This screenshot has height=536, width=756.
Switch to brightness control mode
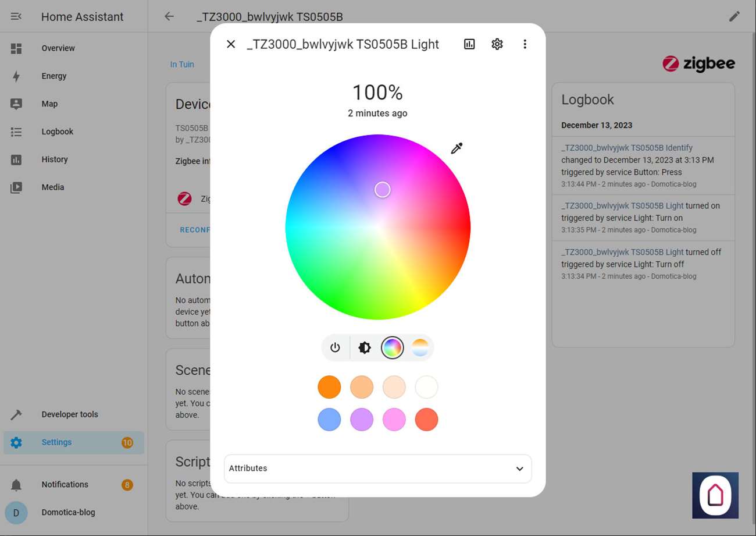coord(365,348)
